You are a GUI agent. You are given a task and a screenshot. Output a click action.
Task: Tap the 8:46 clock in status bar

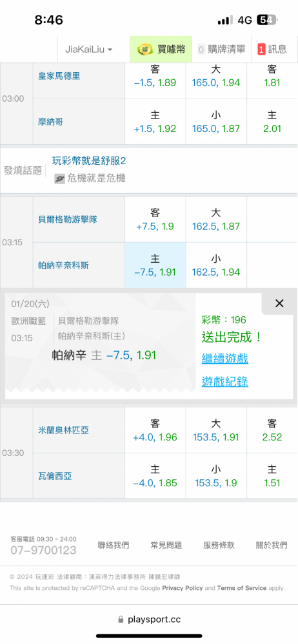click(x=48, y=20)
